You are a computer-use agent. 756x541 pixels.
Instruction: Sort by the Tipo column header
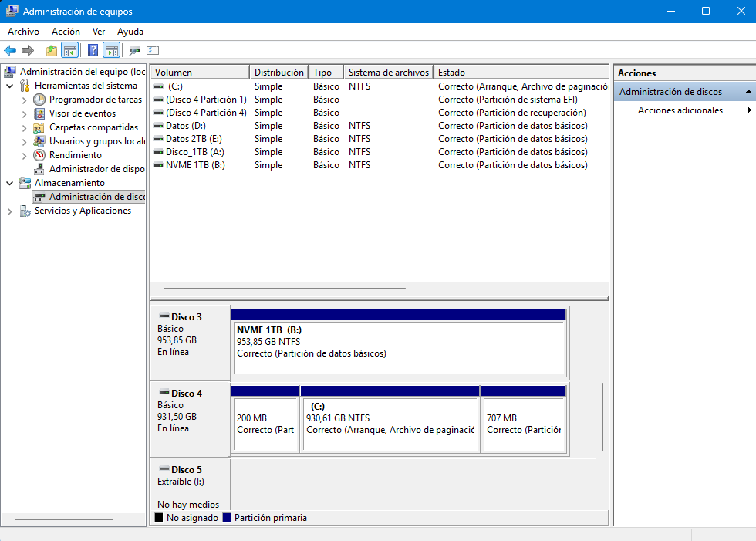pyautogui.click(x=326, y=73)
